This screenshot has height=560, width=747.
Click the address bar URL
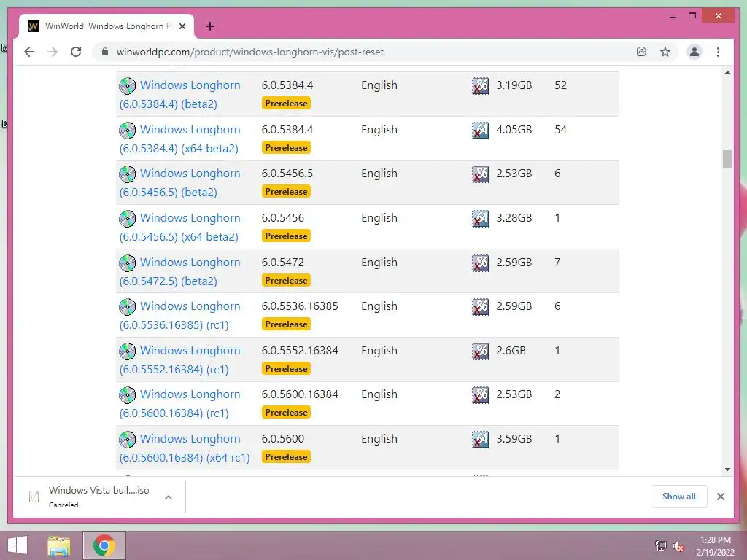tap(250, 52)
